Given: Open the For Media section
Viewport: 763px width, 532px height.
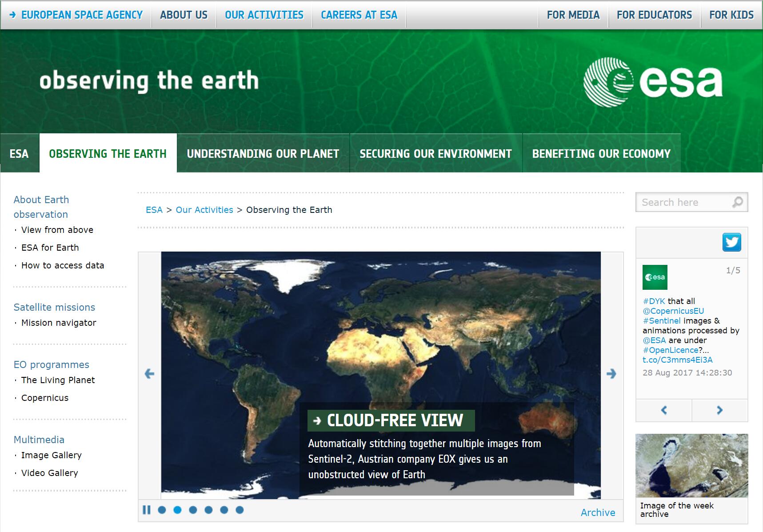Looking at the screenshot, I should click(573, 15).
